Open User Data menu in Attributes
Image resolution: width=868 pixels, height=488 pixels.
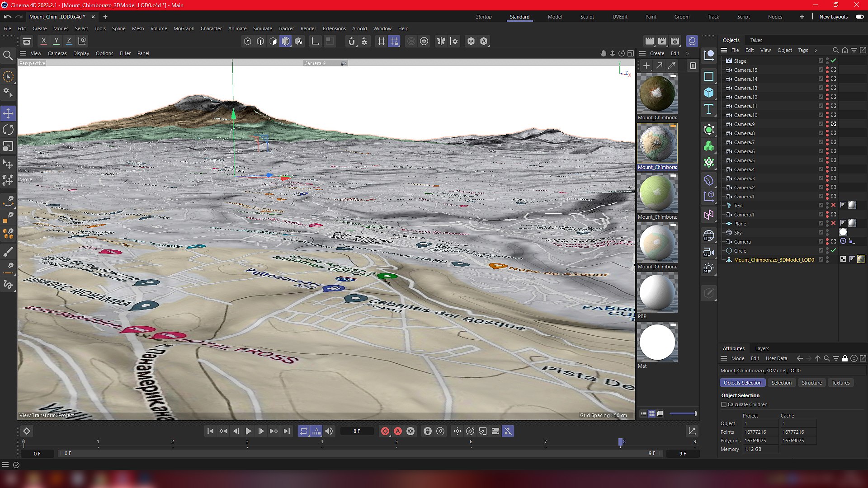pos(776,358)
